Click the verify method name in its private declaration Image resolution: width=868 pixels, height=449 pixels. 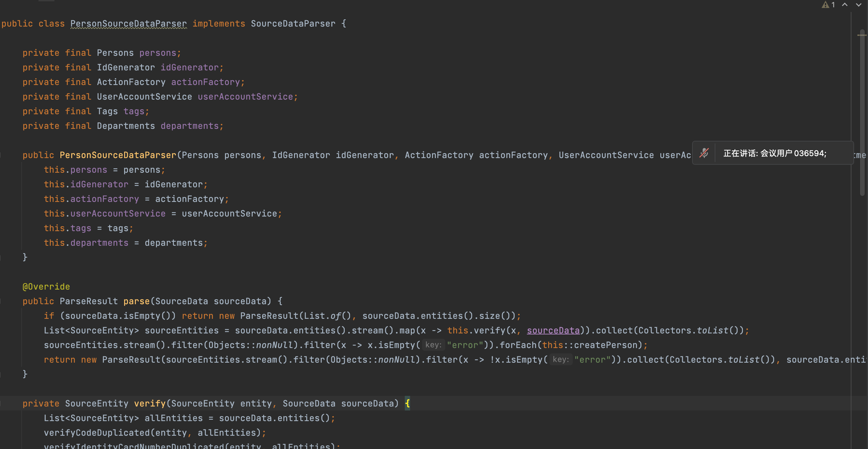[x=150, y=404]
